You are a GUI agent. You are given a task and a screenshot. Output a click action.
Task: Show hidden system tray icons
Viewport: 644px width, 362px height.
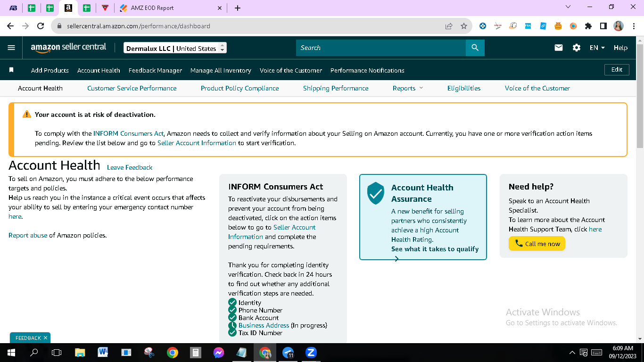[572, 353]
